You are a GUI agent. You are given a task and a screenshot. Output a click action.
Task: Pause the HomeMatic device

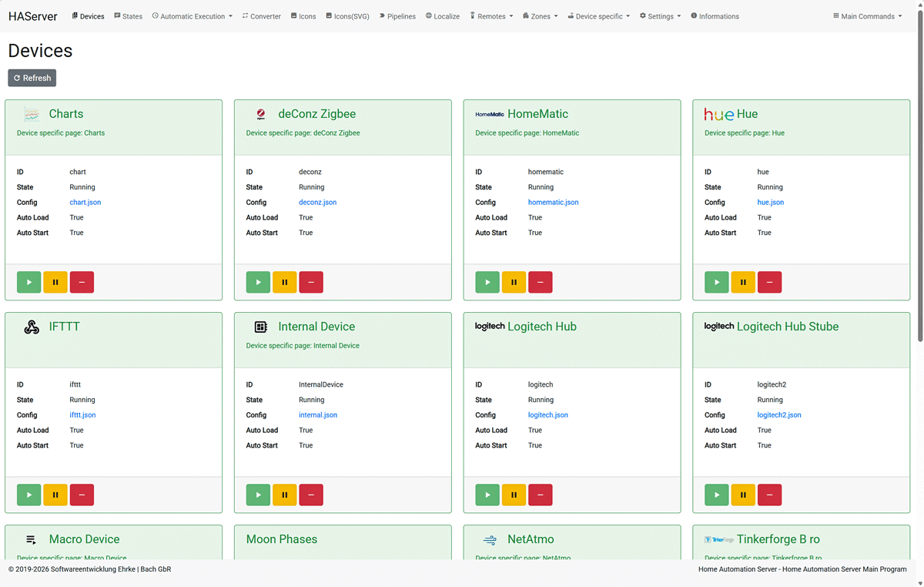[x=514, y=282]
